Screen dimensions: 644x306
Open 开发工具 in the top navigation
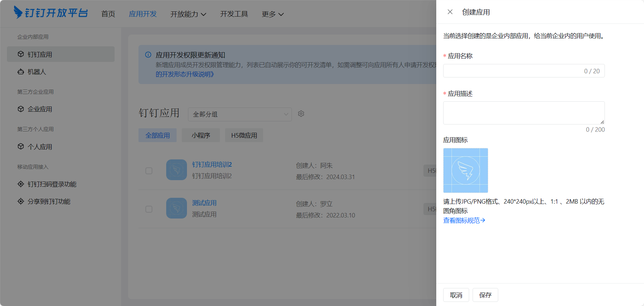pyautogui.click(x=234, y=14)
